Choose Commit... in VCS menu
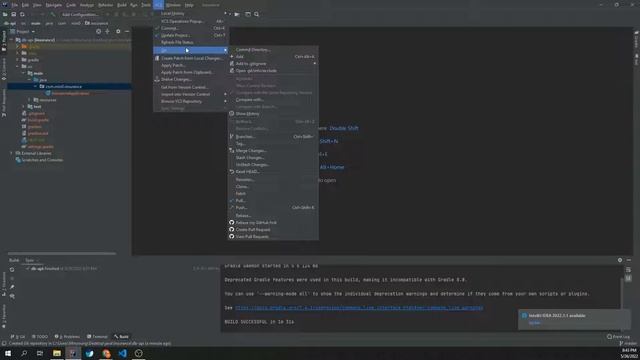Screen dimensions: 640x360 191,28
